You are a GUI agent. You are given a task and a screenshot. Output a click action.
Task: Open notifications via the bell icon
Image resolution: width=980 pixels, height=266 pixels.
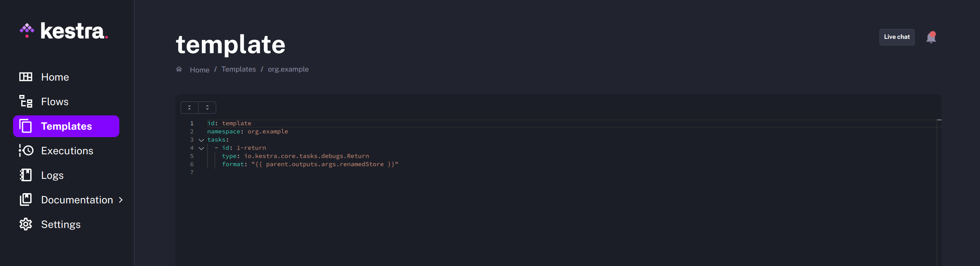point(931,37)
